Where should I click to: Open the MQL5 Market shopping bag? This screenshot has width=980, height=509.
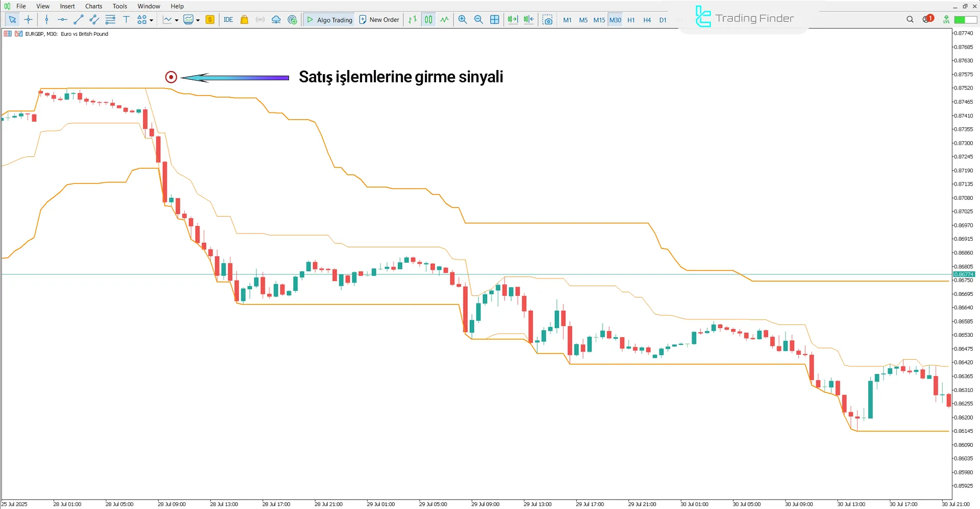[x=244, y=19]
